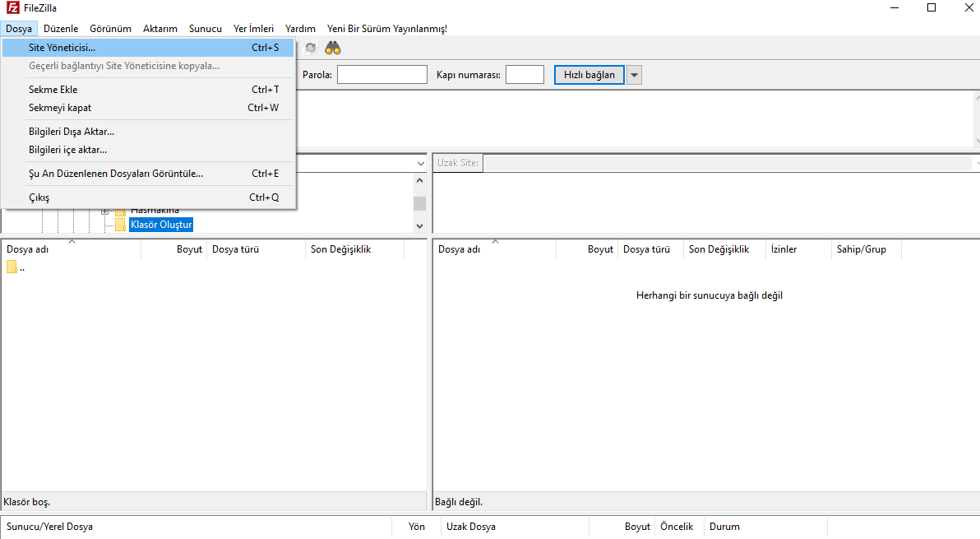This screenshot has height=539, width=980.
Task: Click the Hızlı bağlan button
Action: [589, 75]
